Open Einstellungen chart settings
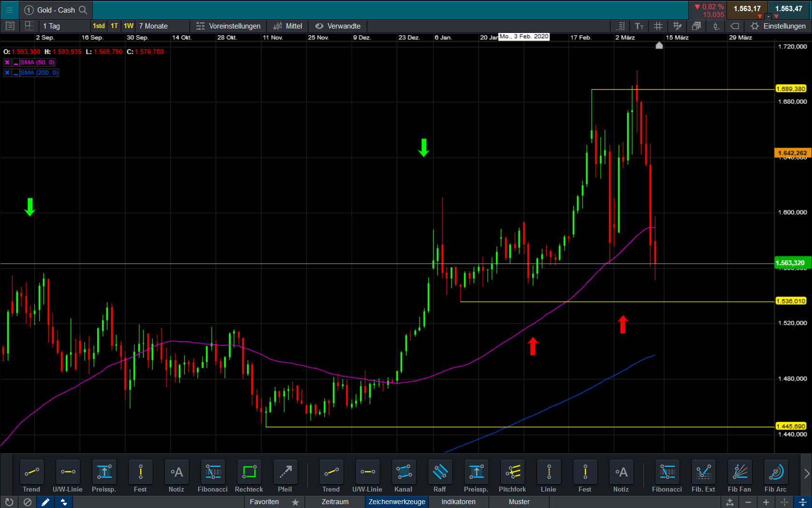This screenshot has height=508, width=812. pyautogui.click(x=778, y=26)
